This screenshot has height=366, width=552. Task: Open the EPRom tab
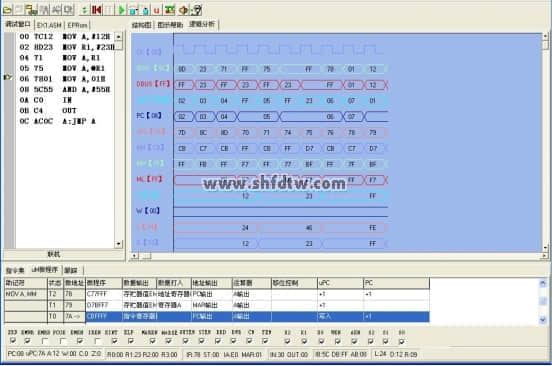click(77, 25)
